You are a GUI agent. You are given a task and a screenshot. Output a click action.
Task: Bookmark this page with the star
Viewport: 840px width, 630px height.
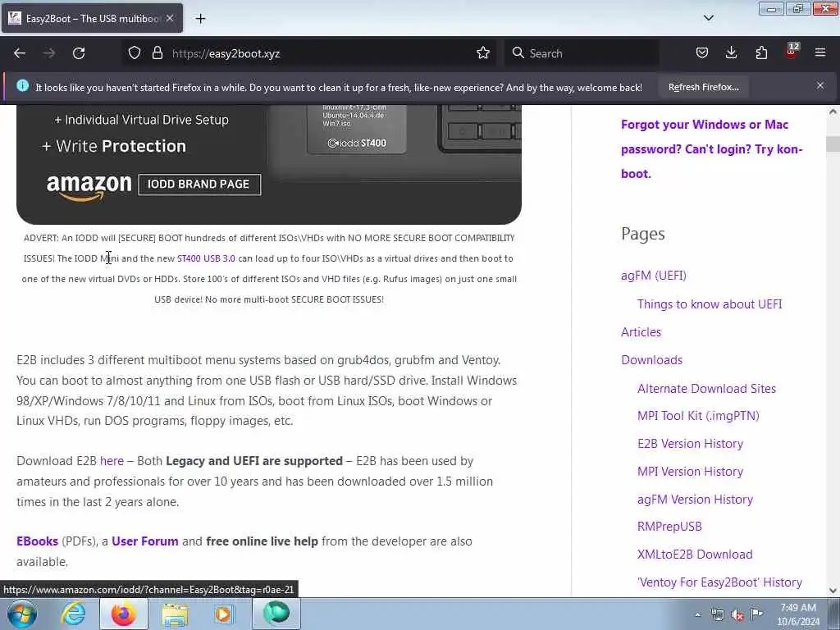tap(483, 53)
